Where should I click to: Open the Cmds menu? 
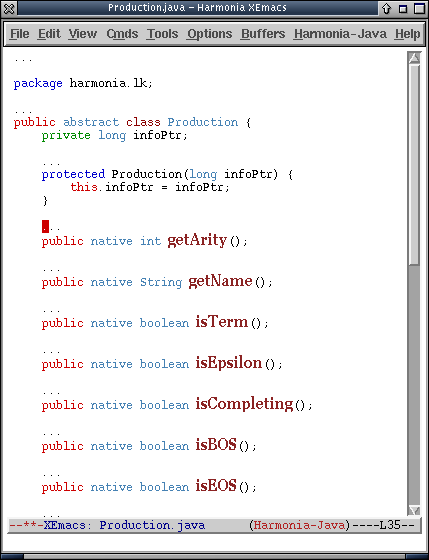point(122,34)
